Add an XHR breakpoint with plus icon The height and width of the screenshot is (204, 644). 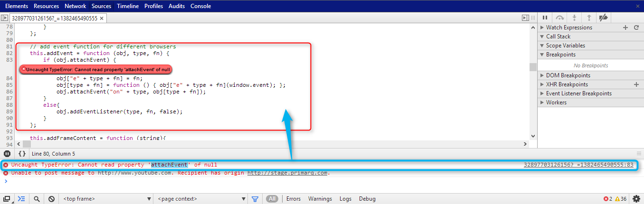coord(636,84)
